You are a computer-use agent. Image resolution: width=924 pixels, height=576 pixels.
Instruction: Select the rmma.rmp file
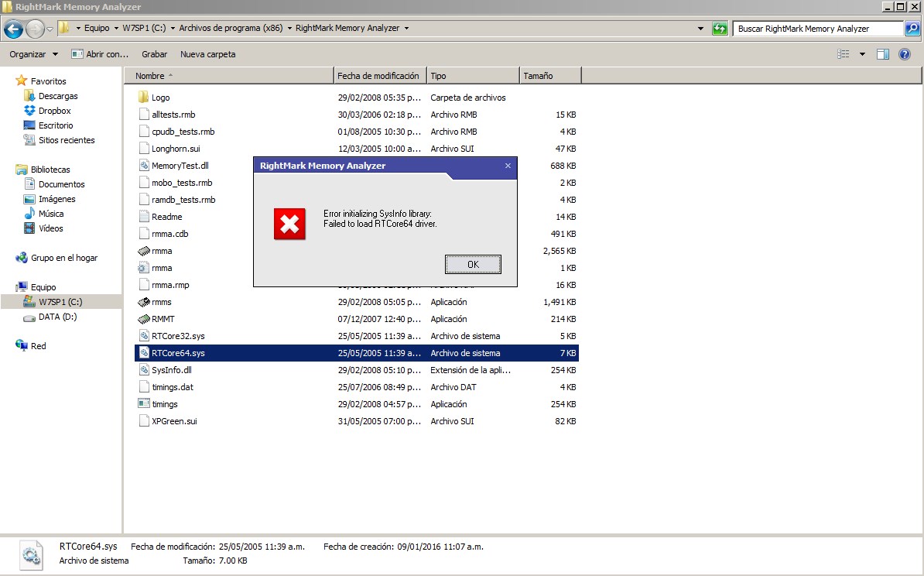(x=170, y=285)
